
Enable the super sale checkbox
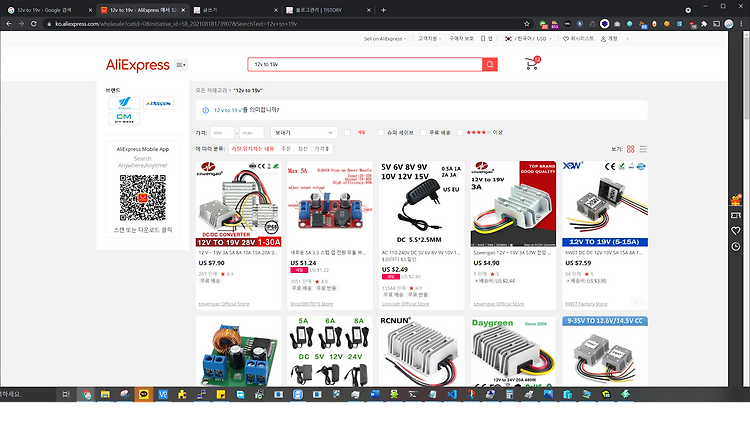381,133
